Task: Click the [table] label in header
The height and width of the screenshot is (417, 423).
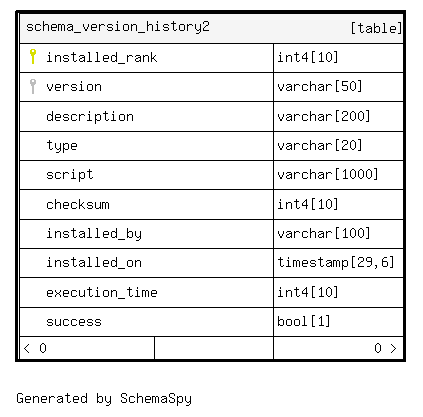Action: click(x=376, y=28)
